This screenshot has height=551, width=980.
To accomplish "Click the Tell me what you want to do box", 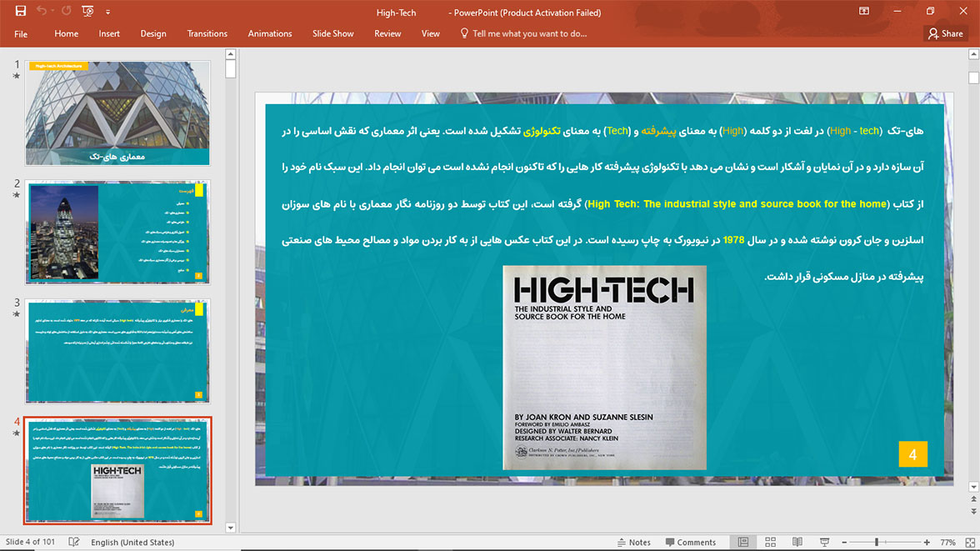I will (x=523, y=34).
